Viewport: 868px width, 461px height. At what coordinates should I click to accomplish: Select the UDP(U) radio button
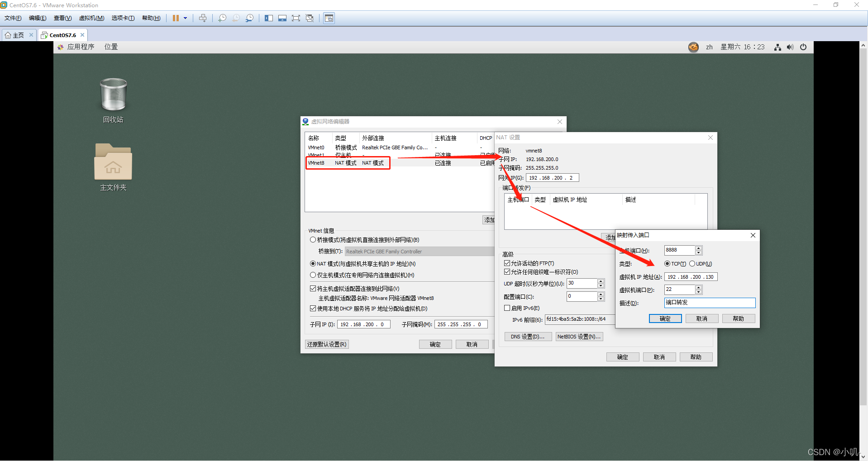click(x=692, y=264)
